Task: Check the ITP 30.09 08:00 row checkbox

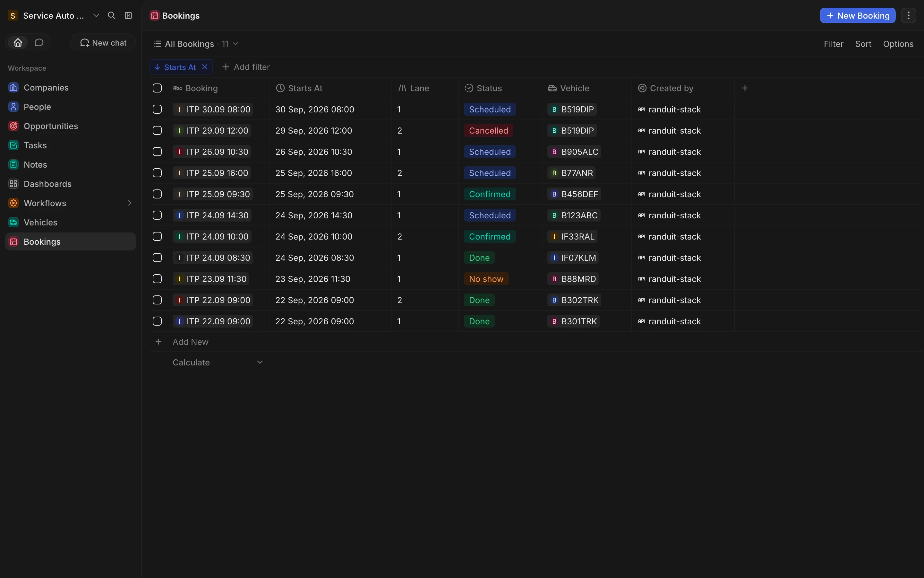Action: point(157,109)
